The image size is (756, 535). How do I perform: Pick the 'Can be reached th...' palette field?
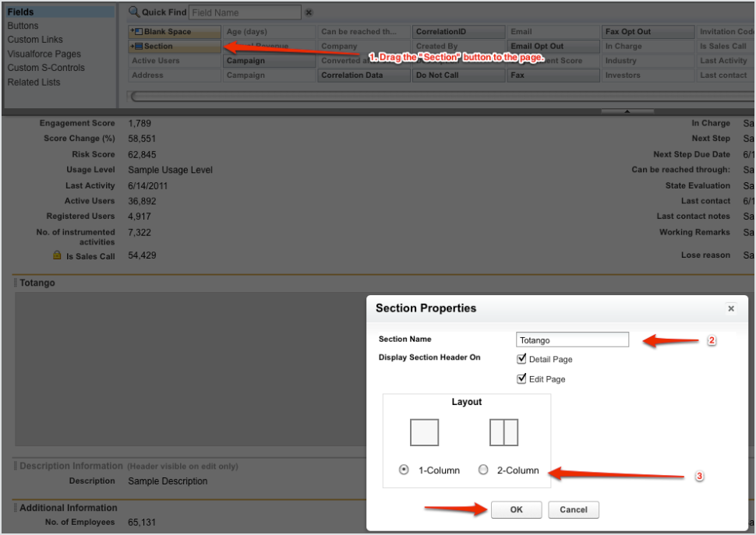tap(364, 32)
